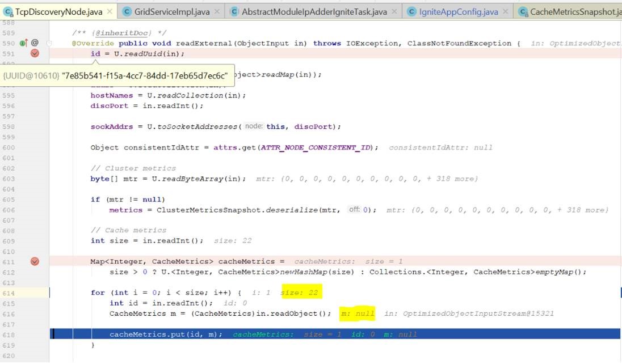
Task: Click the 'consistentIdAttr: null' inline debug value
Action: pos(440,147)
